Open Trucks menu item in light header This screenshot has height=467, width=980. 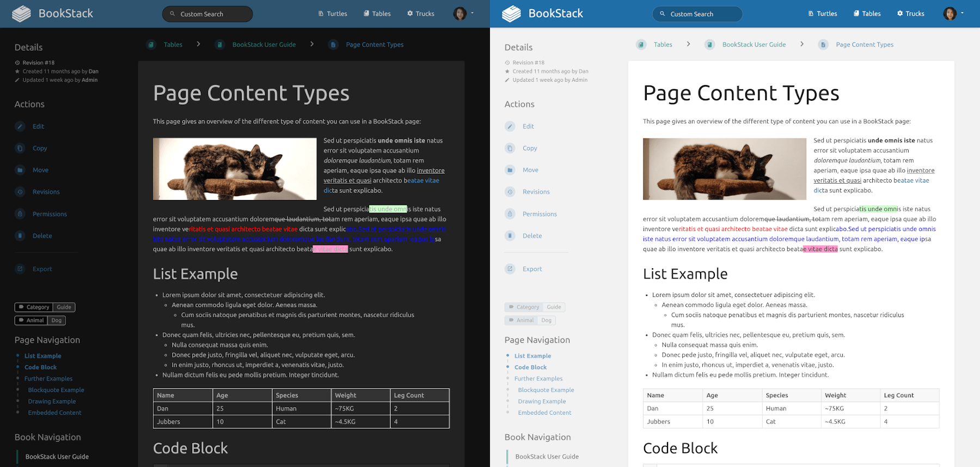pyautogui.click(x=910, y=14)
